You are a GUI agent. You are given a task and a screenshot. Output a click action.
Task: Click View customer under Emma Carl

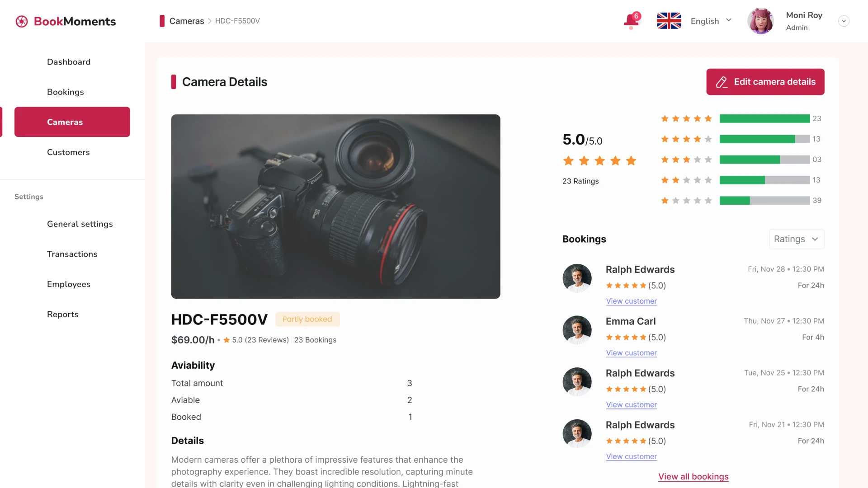[x=631, y=353]
